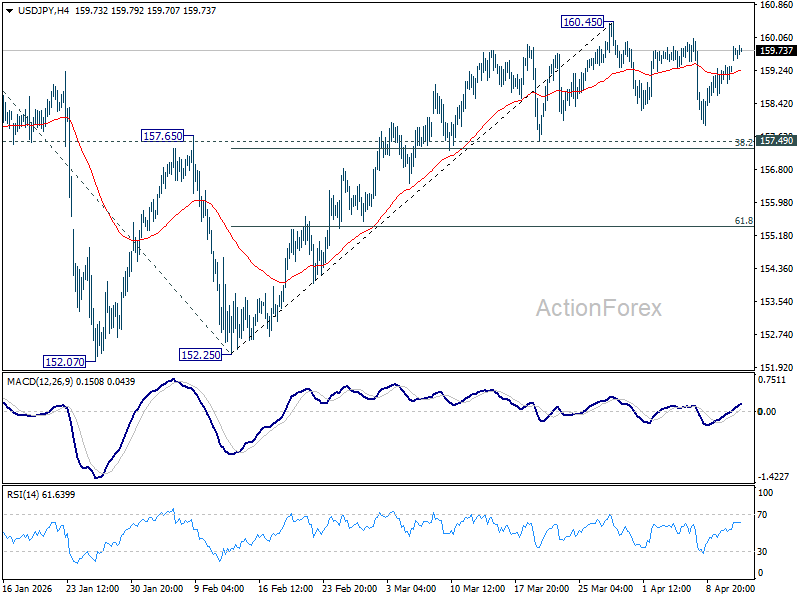Click the RSI(14) 61.6399 indicator label
Screen dimensions: 800x600
click(x=41, y=494)
